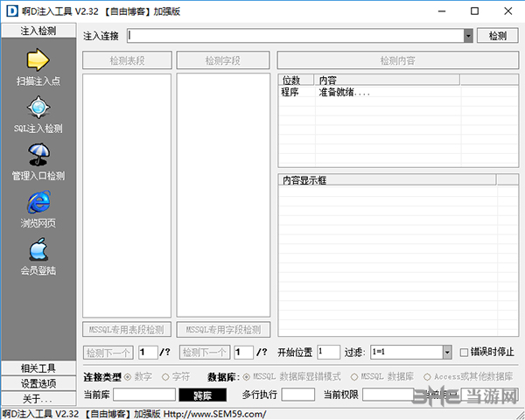Click the 开始位置 number input
Viewport: 525px width, 420px height.
click(x=328, y=353)
